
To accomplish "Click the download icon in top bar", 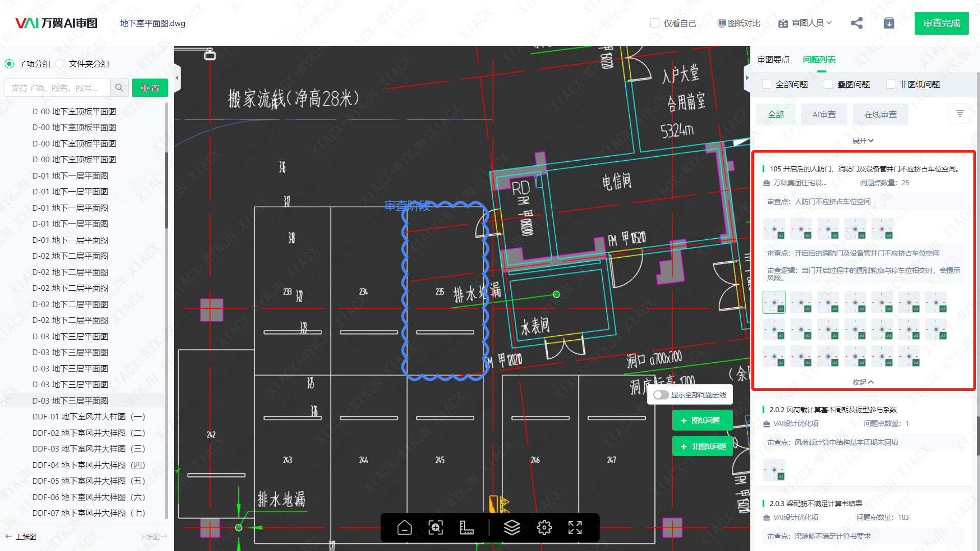I will click(x=889, y=23).
